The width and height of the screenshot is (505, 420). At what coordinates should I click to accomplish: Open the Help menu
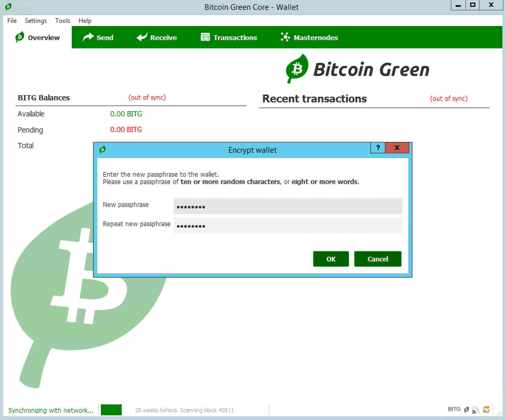(85, 21)
